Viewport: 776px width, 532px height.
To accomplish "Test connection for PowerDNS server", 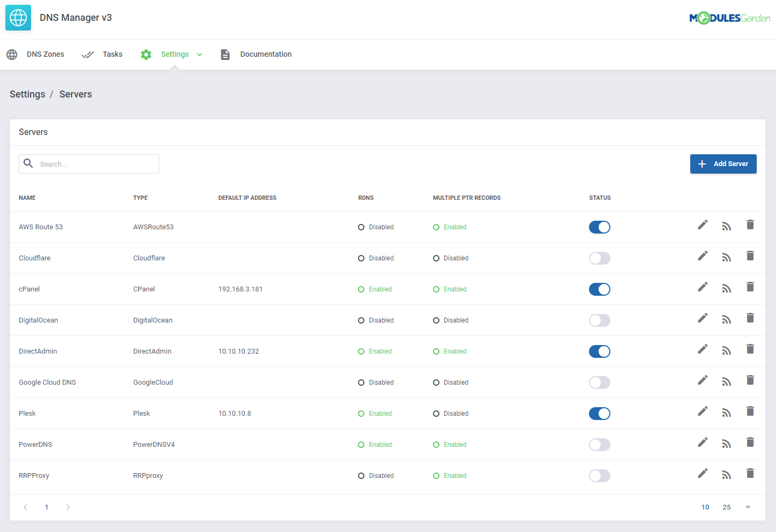I will [726, 444].
